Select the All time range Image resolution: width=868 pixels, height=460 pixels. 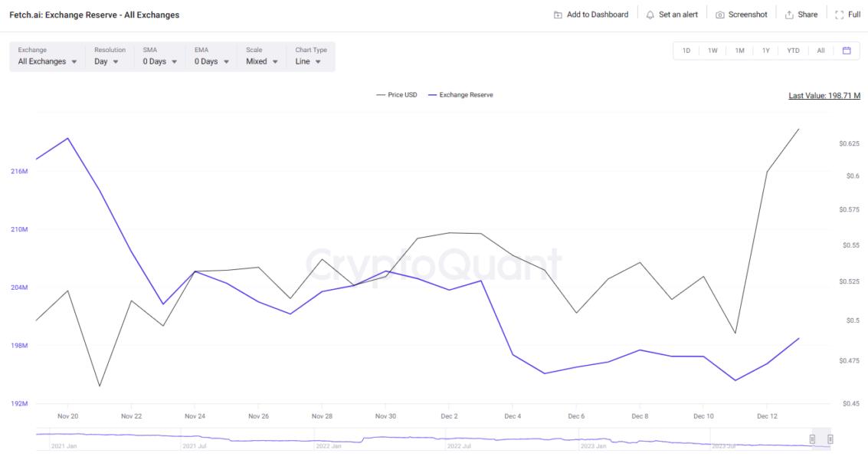[x=821, y=51]
